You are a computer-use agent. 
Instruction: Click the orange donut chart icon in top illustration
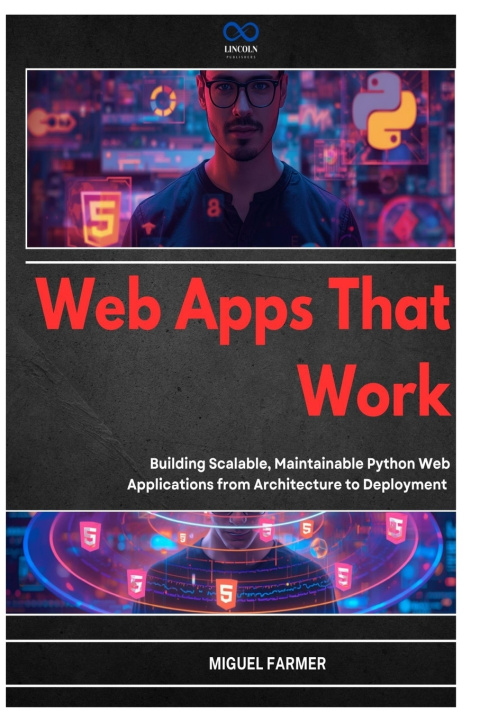coord(163,101)
